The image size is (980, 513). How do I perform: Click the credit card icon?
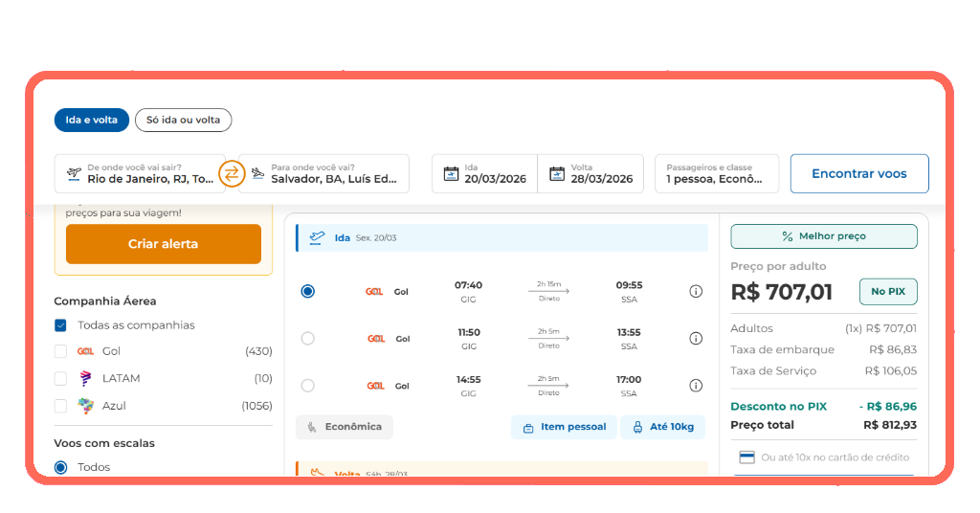(x=746, y=457)
